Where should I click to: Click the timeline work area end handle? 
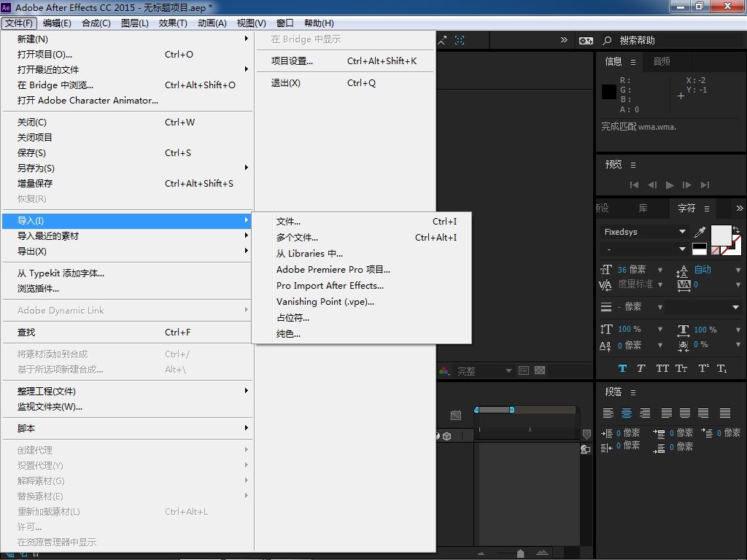point(511,410)
